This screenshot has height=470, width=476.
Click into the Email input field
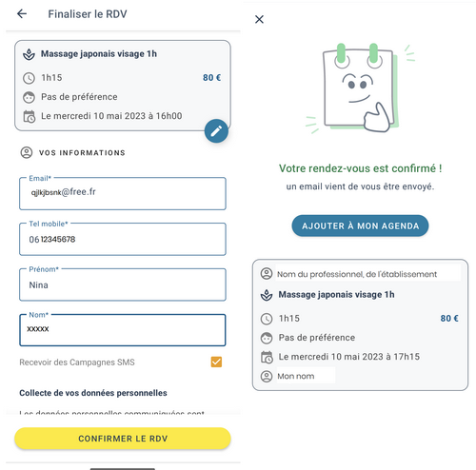[123, 193]
